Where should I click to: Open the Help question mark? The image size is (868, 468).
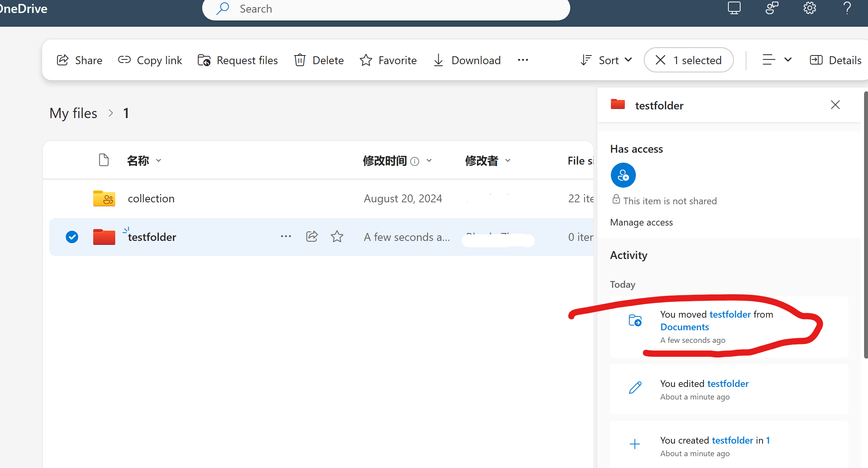[x=847, y=8]
